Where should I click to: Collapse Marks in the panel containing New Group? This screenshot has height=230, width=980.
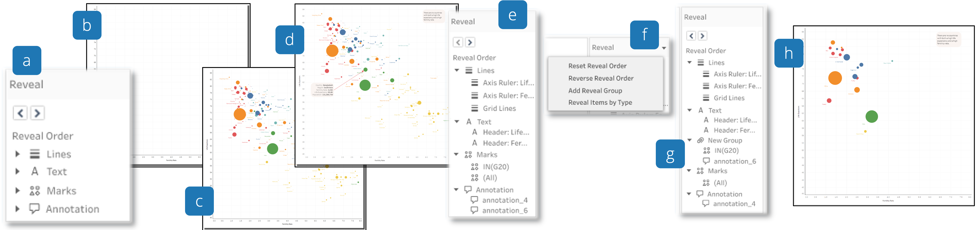coord(689,171)
